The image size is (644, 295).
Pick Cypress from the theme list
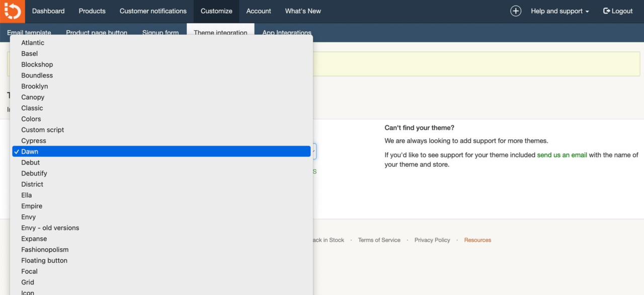[162, 141]
